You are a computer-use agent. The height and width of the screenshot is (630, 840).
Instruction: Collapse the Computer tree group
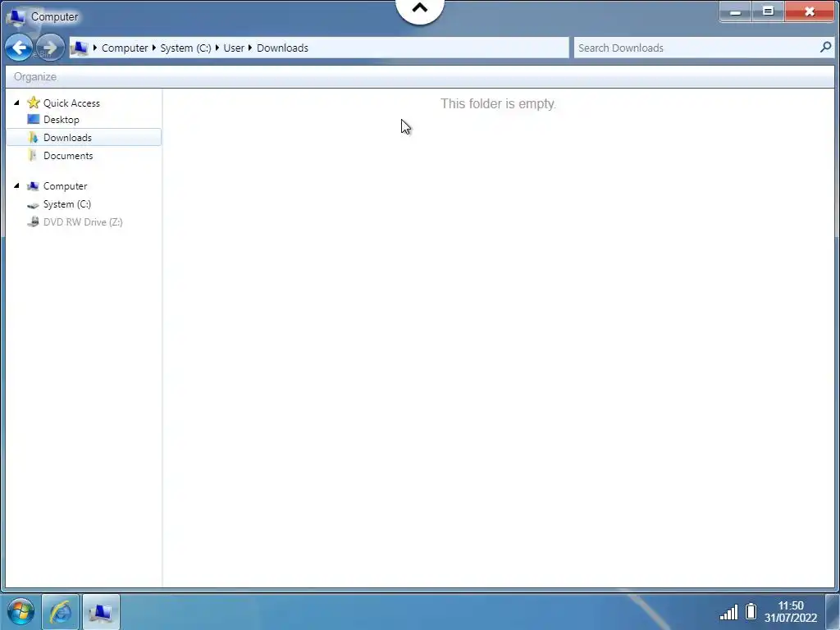tap(16, 185)
